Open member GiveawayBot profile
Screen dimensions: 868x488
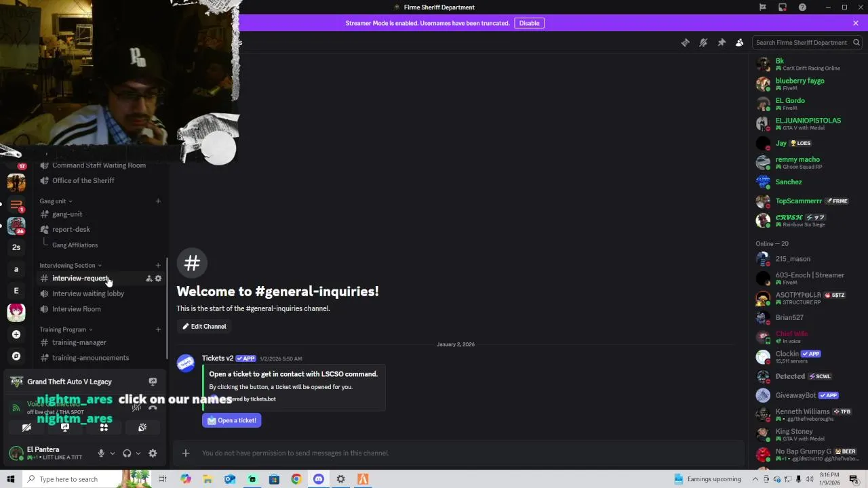[x=807, y=395]
